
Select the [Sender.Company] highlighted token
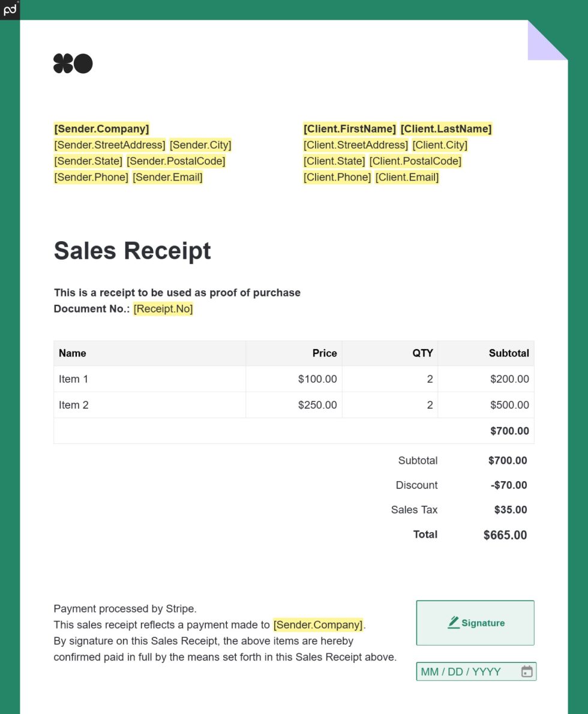pyautogui.click(x=101, y=128)
